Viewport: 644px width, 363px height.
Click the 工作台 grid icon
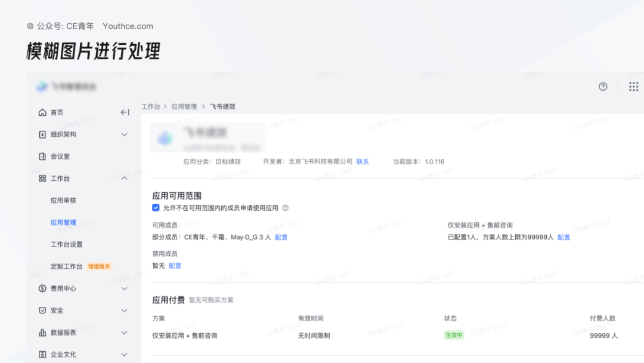[42, 179]
